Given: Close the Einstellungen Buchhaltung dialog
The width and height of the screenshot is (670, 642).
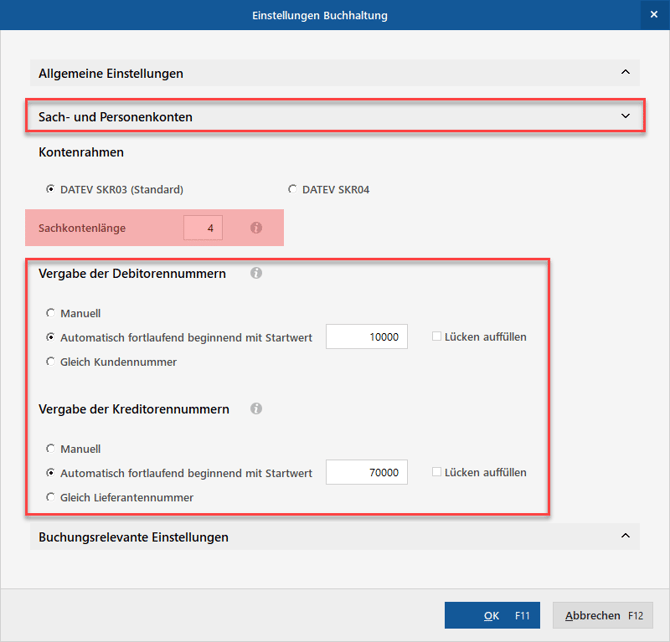Looking at the screenshot, I should click(x=654, y=15).
